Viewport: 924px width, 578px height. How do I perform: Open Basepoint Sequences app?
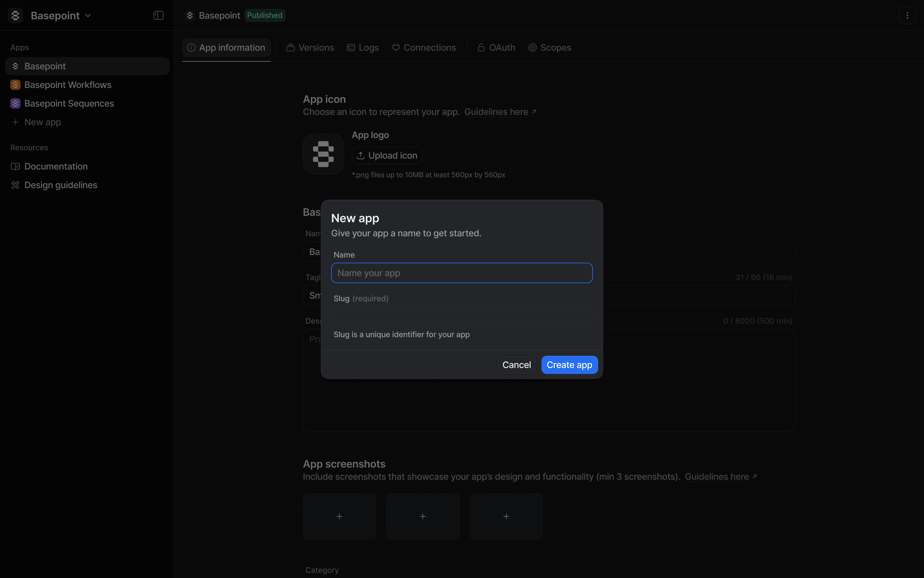[87, 104]
